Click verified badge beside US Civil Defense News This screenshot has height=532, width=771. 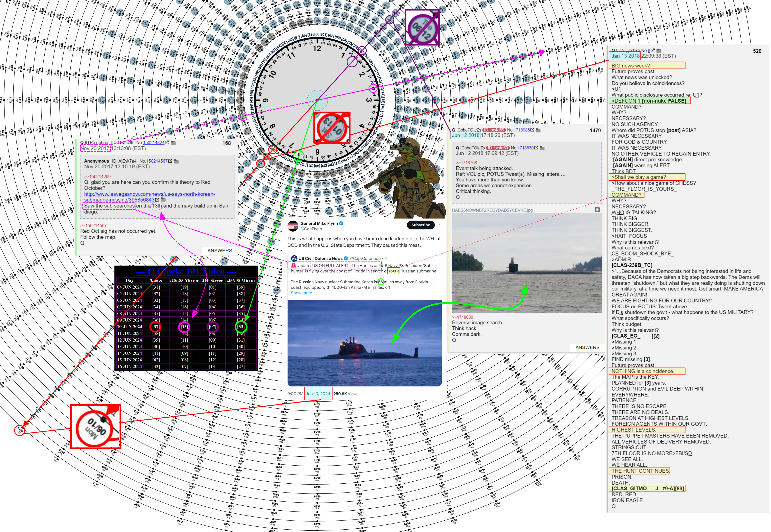click(x=346, y=258)
